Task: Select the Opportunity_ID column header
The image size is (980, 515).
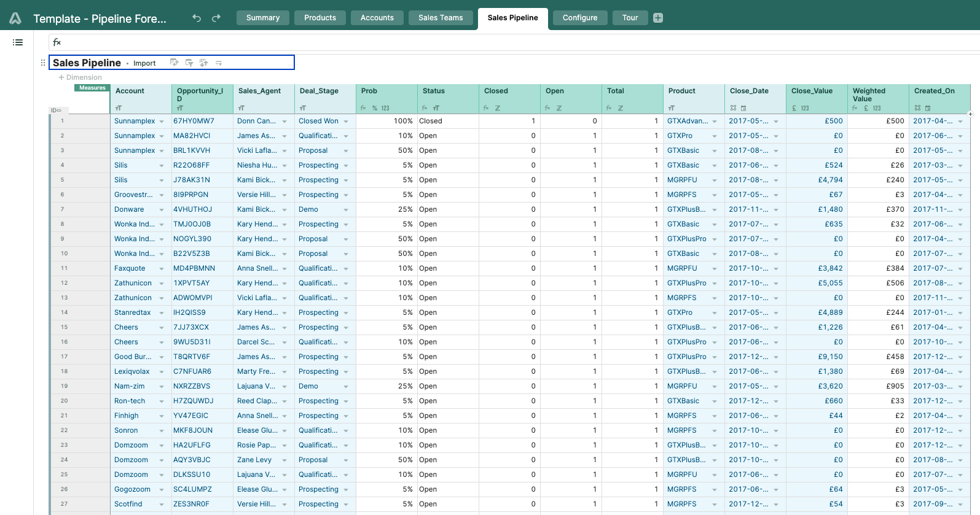Action: [x=202, y=99]
